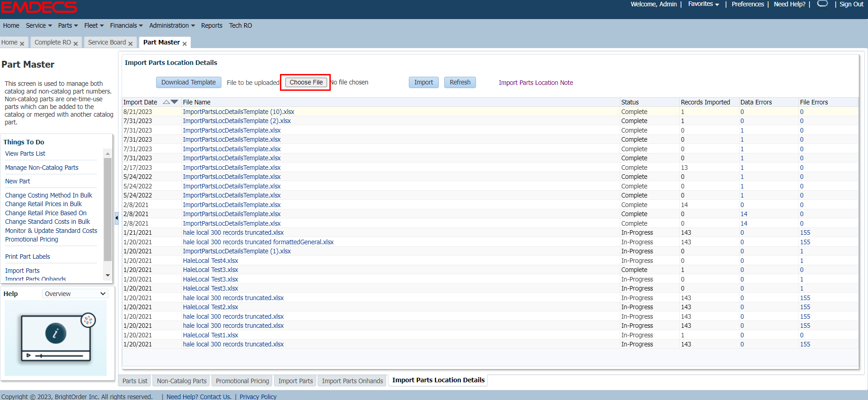This screenshot has width=868, height=400.
Task: Open View Parts List link
Action: (25, 153)
